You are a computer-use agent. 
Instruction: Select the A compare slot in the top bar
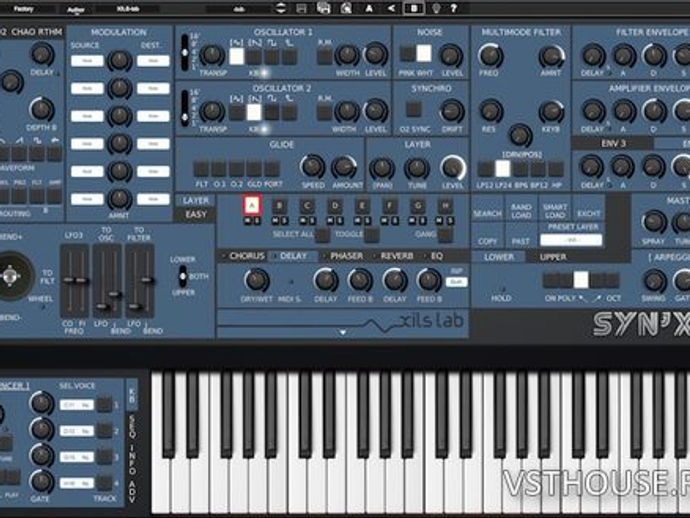(x=369, y=8)
